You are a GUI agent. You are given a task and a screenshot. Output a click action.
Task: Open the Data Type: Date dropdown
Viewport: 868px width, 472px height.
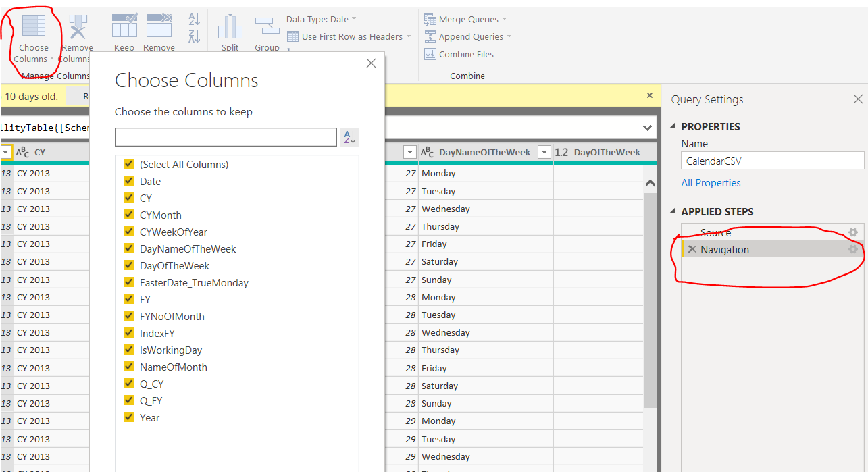click(322, 20)
